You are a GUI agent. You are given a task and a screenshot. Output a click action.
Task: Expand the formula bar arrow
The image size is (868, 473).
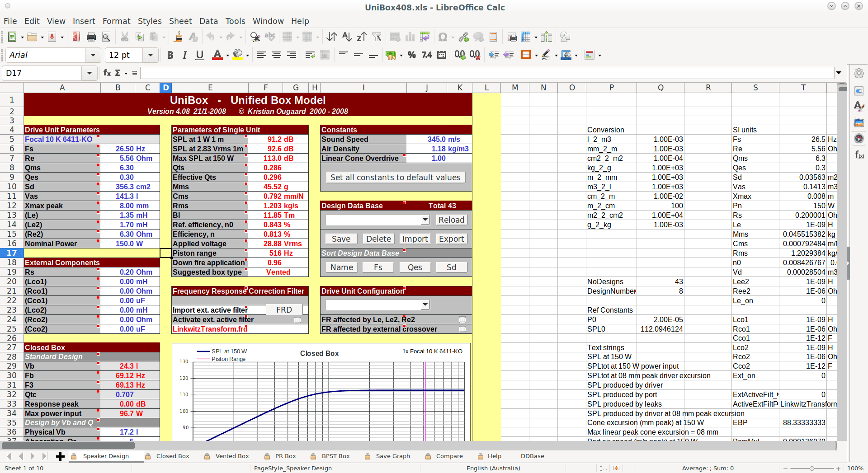pyautogui.click(x=839, y=73)
